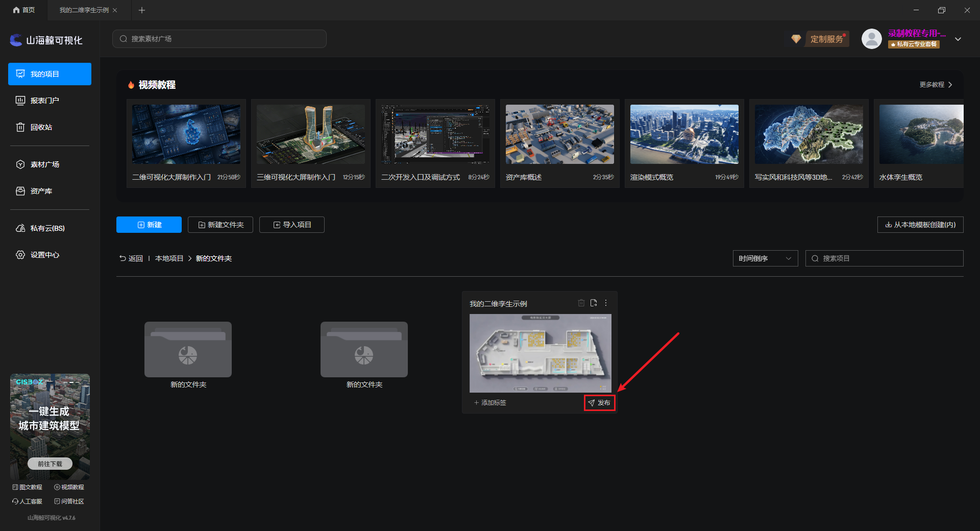Play 二维可视化大屏制作入门 tutorial

tap(186, 143)
